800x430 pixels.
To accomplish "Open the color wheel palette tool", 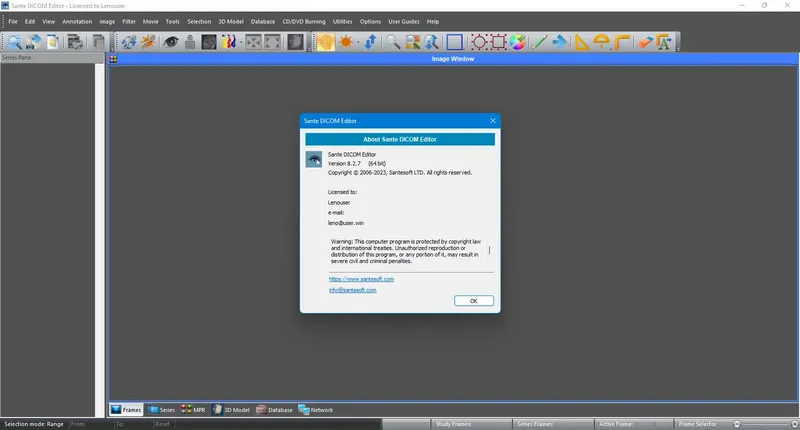I will coord(517,42).
